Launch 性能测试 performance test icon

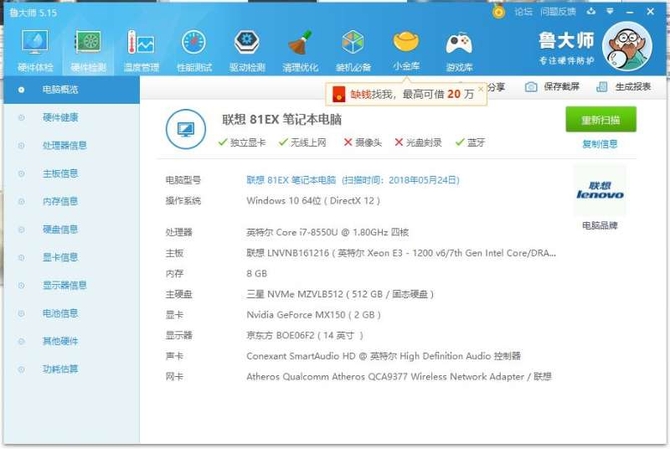coord(194,50)
